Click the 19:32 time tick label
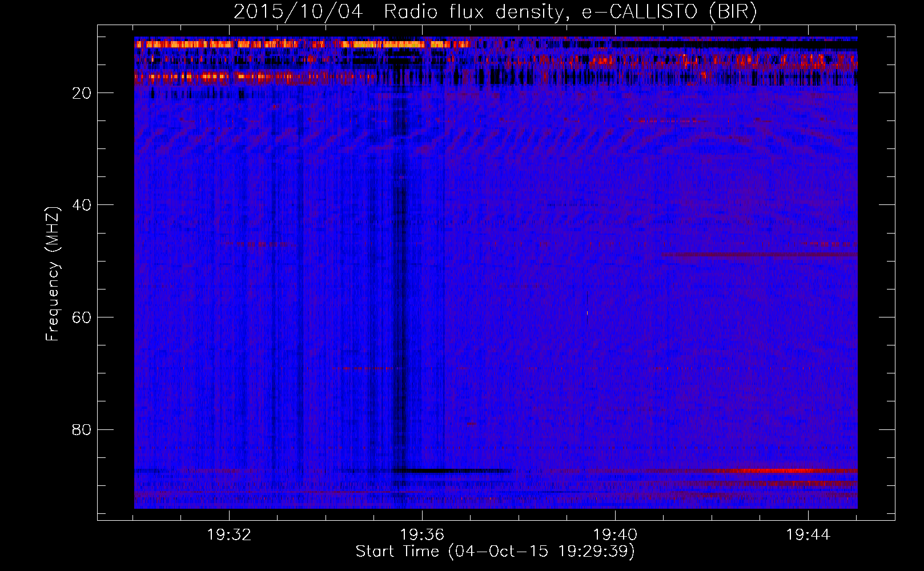The height and width of the screenshot is (571, 924). (230, 535)
